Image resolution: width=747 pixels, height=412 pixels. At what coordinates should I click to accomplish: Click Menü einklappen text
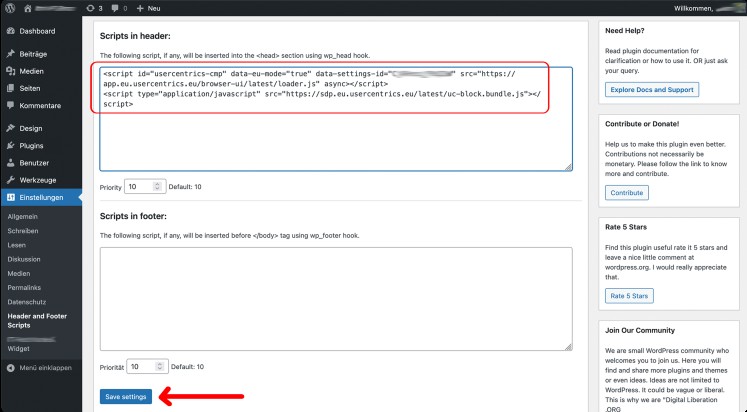point(46,368)
